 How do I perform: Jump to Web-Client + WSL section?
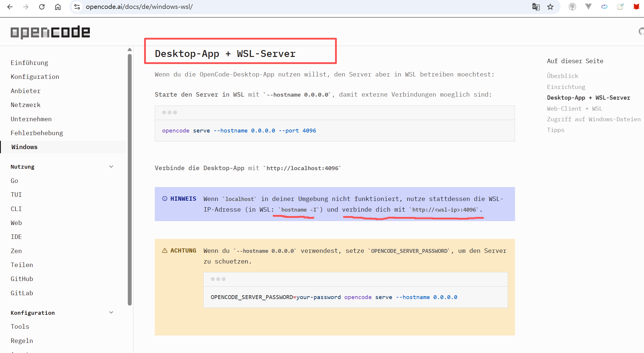pos(574,108)
